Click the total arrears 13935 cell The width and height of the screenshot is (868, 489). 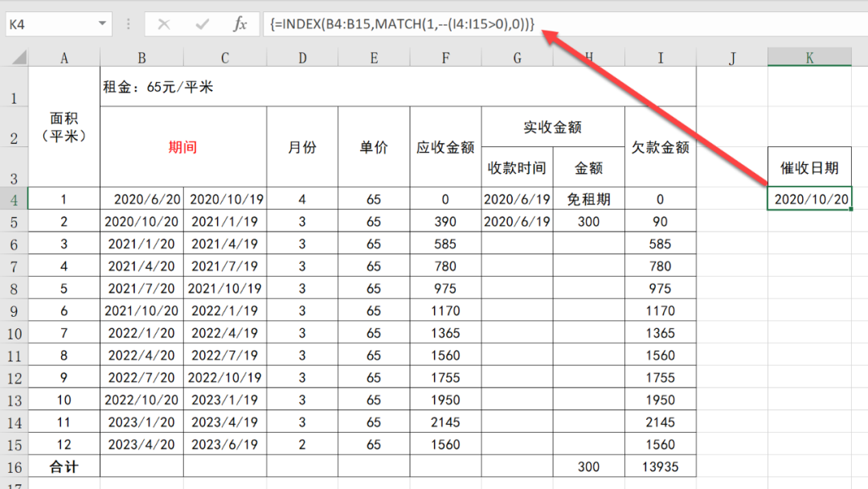tap(661, 466)
